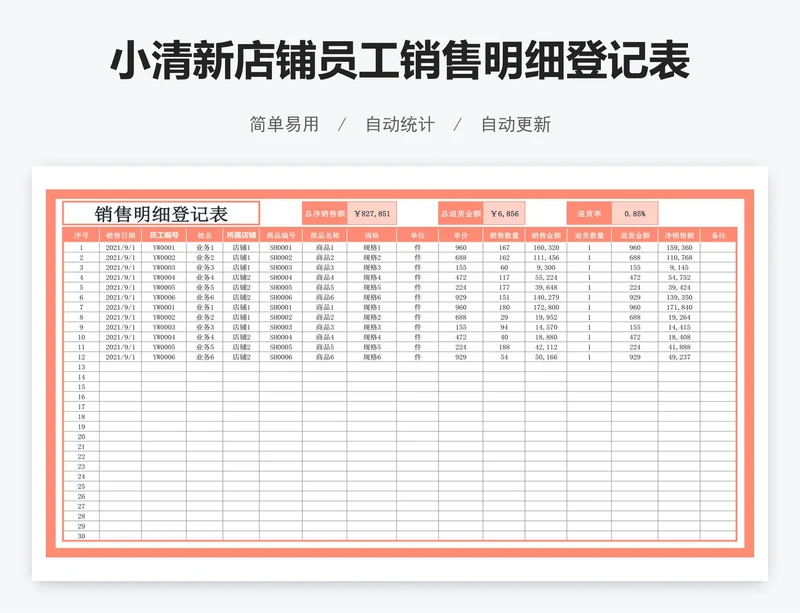Select sales quantity cell 151
800x613 pixels.
click(504, 298)
